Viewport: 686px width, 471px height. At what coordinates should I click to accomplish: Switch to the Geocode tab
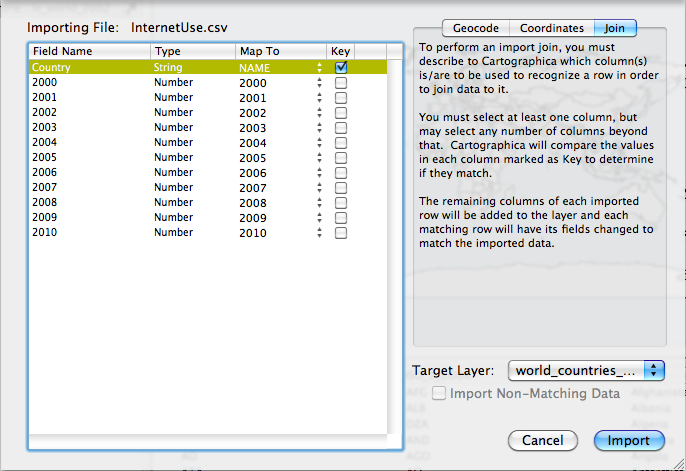(x=475, y=28)
